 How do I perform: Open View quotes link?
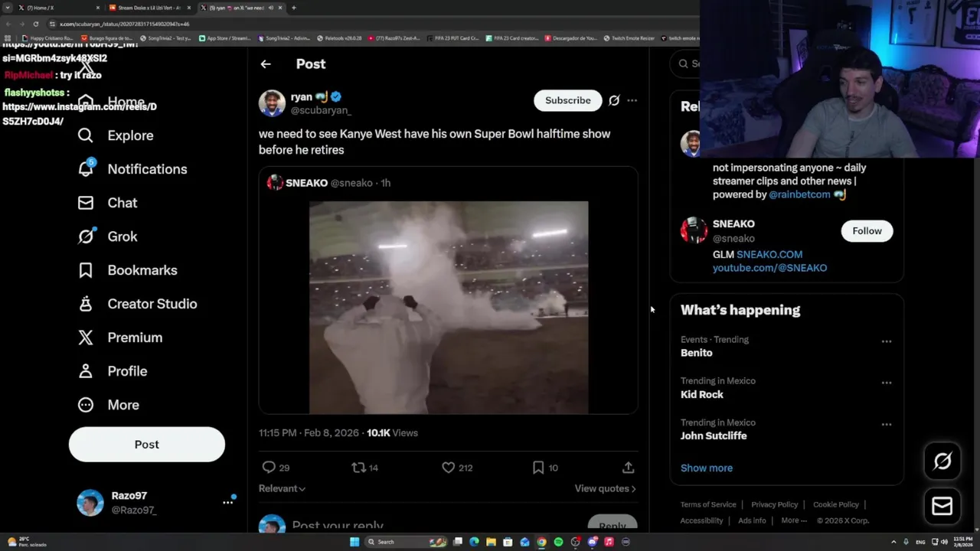pyautogui.click(x=605, y=488)
